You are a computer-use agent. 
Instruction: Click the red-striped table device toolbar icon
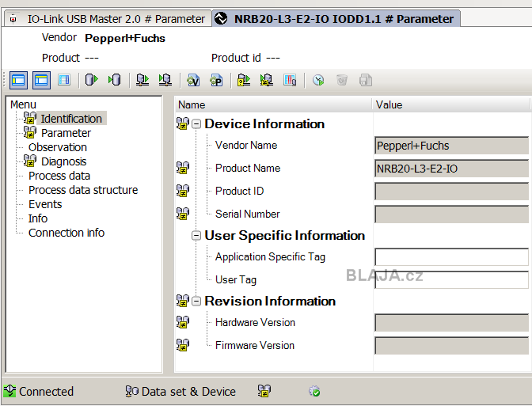(290, 81)
